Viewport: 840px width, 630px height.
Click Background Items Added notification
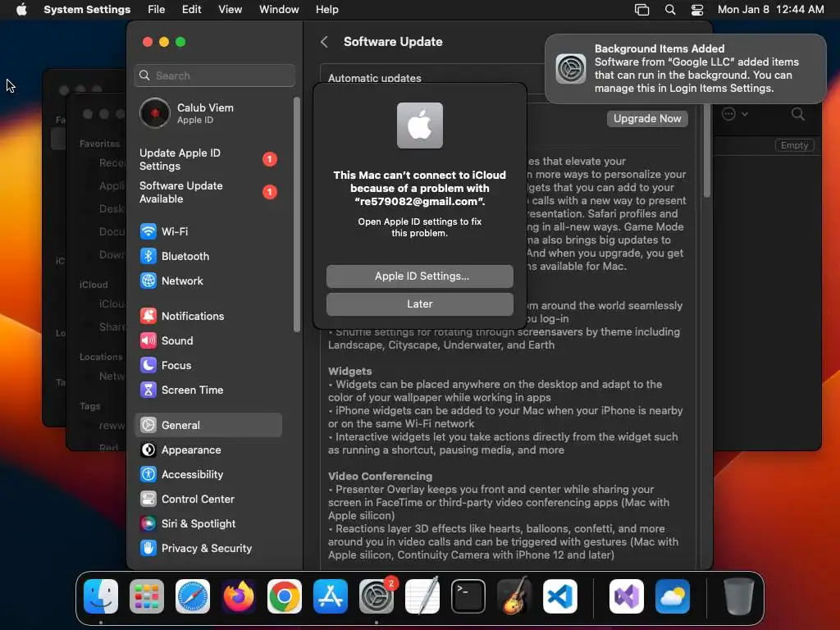tap(685, 69)
